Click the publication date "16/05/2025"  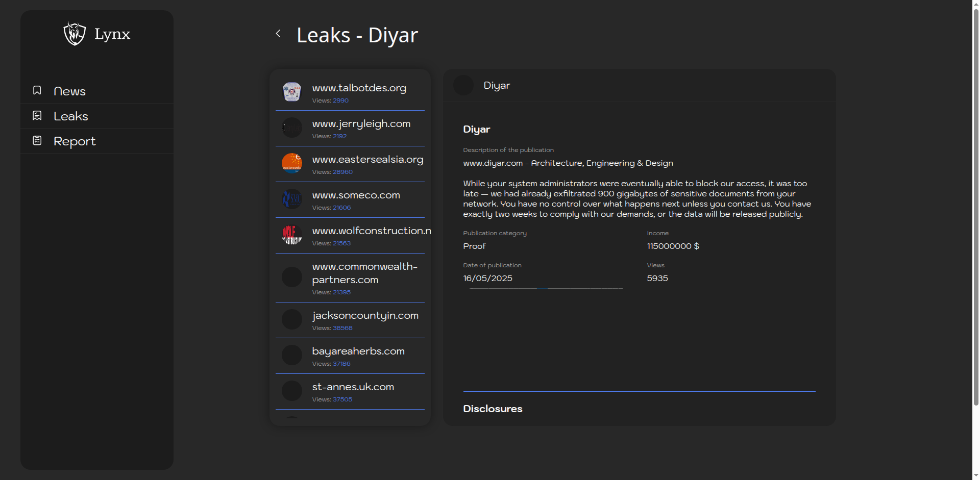pyautogui.click(x=487, y=279)
